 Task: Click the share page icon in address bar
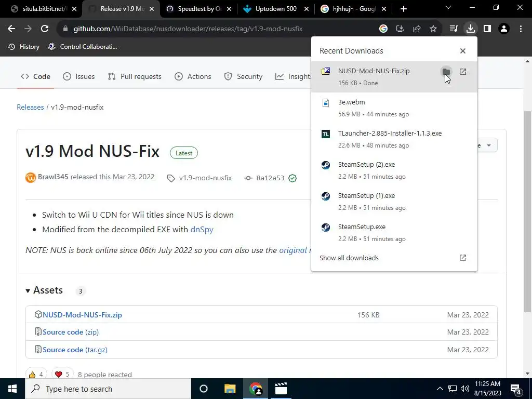(417, 29)
